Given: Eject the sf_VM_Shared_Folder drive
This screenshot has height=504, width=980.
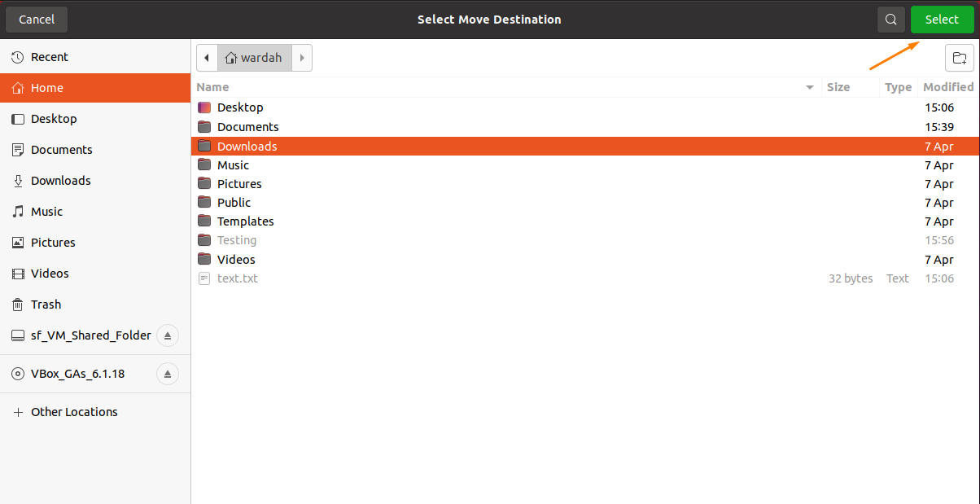Looking at the screenshot, I should coord(168,335).
